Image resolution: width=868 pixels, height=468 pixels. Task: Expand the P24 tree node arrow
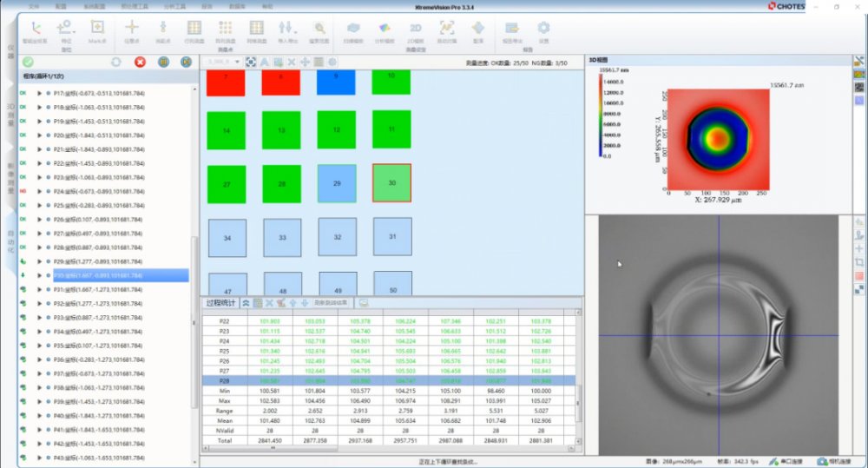point(39,192)
